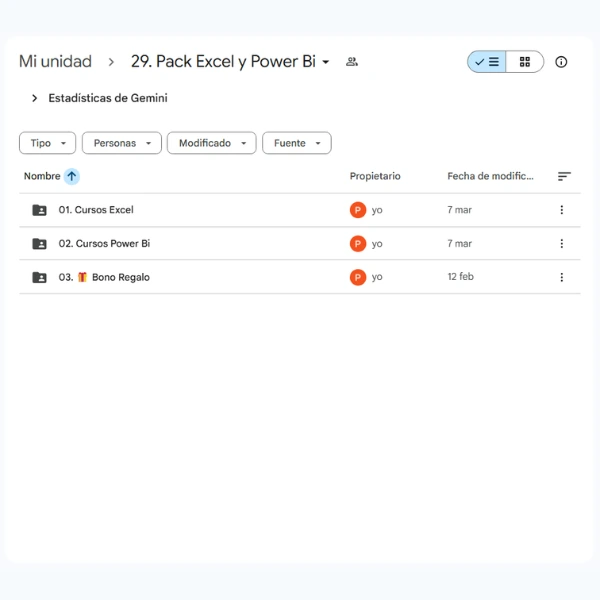Open the Fuente filter dropdown
This screenshot has height=600, width=600.
coord(297,143)
